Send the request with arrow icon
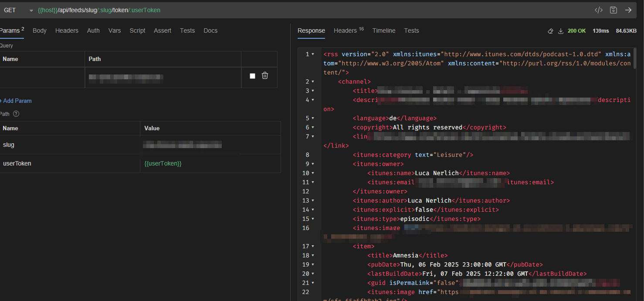The width and height of the screenshot is (644, 301). (628, 10)
